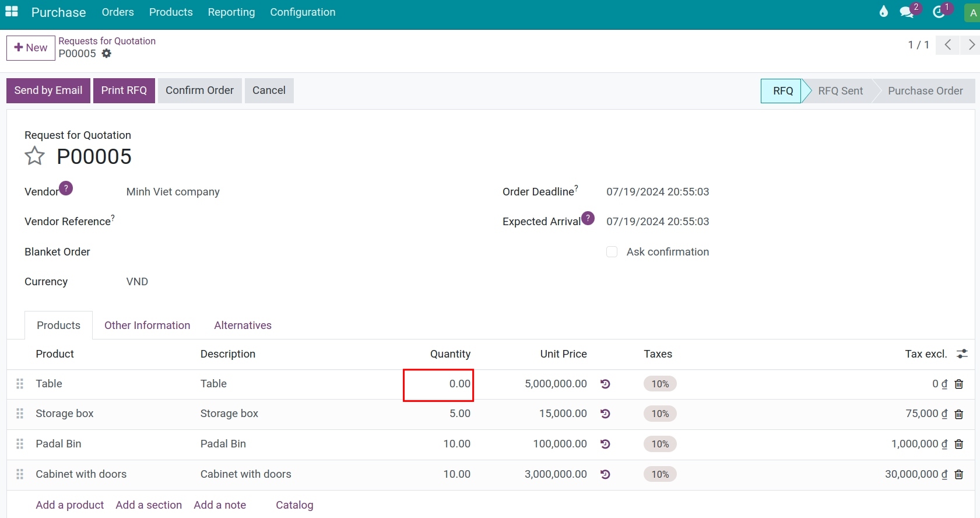The width and height of the screenshot is (980, 518).
Task: Show Expected Arrival help tooltip
Action: [588, 218]
